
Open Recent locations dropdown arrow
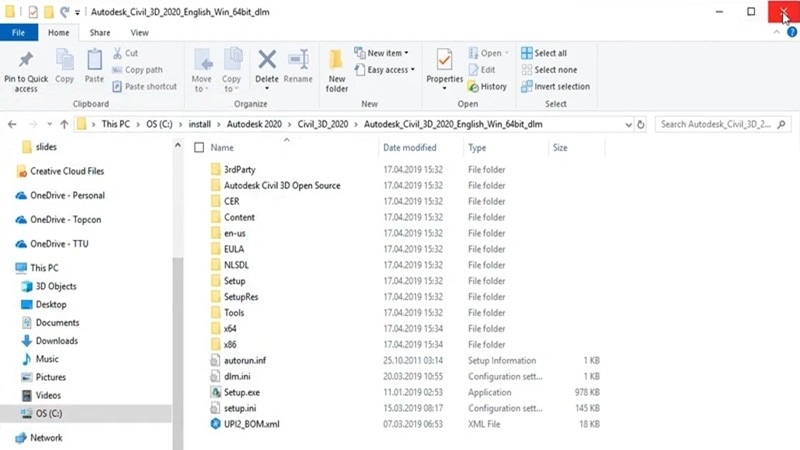(49, 124)
